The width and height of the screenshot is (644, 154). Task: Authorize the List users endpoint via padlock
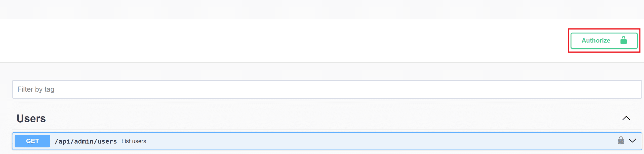tap(621, 140)
